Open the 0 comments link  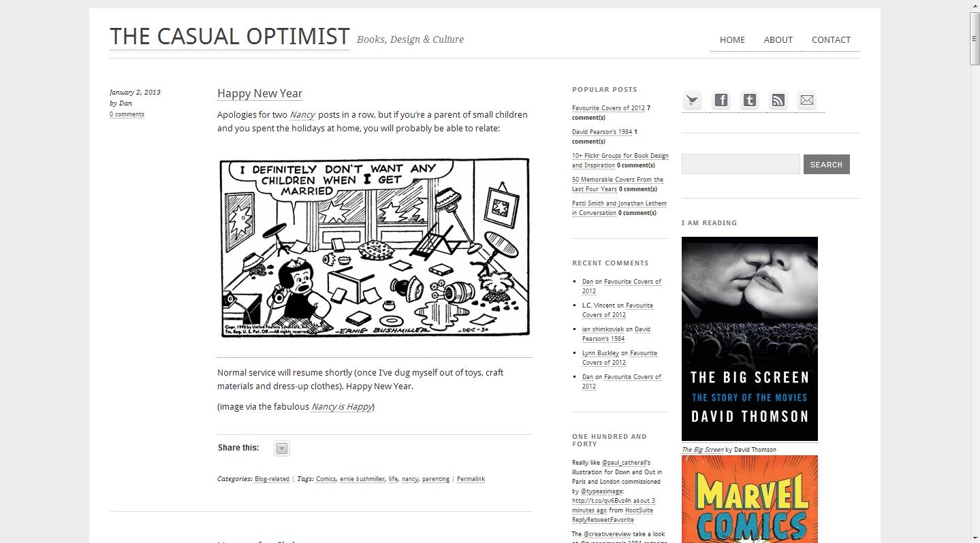[x=127, y=114]
